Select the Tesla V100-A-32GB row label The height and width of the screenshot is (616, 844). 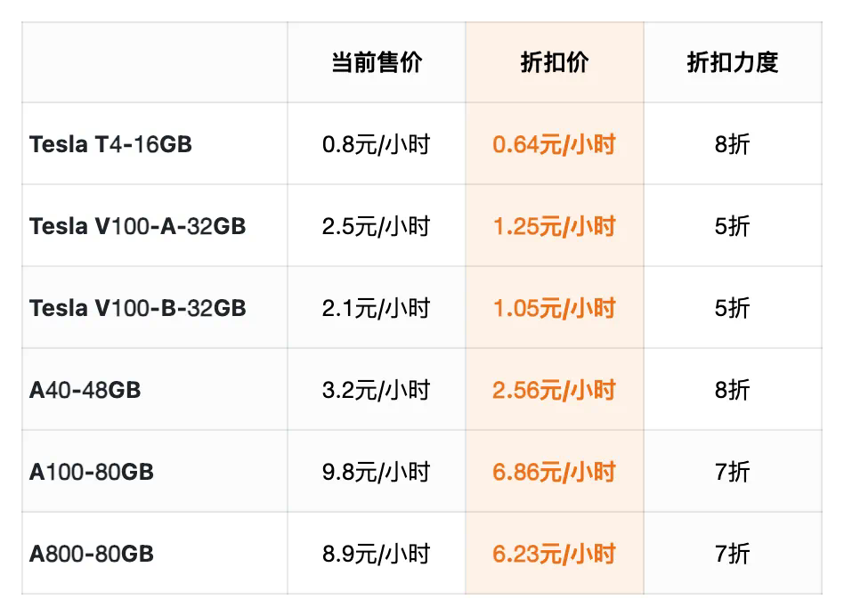[137, 226]
